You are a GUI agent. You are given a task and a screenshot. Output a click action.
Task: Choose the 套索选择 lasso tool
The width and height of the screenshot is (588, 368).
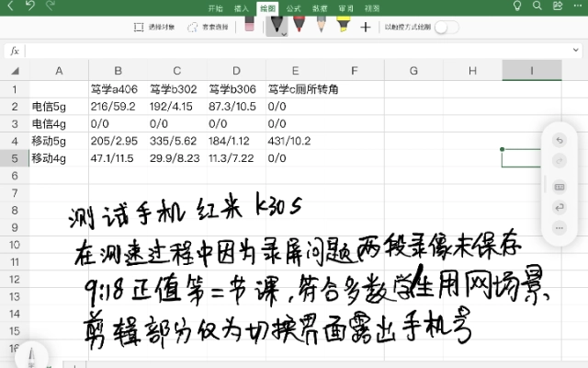click(209, 27)
